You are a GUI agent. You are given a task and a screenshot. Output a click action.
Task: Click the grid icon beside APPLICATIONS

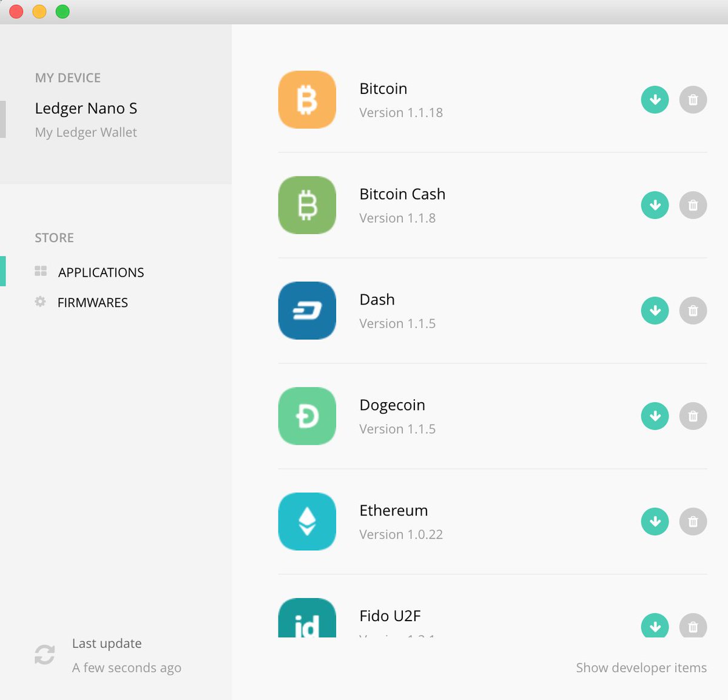click(41, 271)
